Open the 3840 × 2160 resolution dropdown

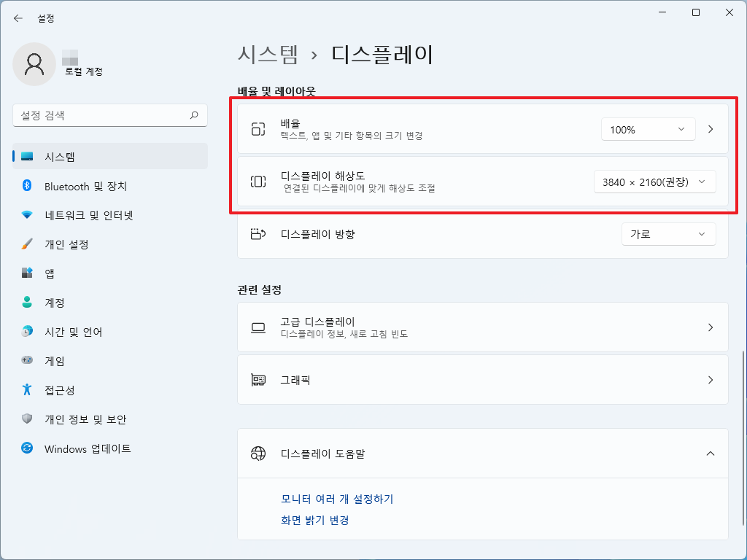pos(654,182)
